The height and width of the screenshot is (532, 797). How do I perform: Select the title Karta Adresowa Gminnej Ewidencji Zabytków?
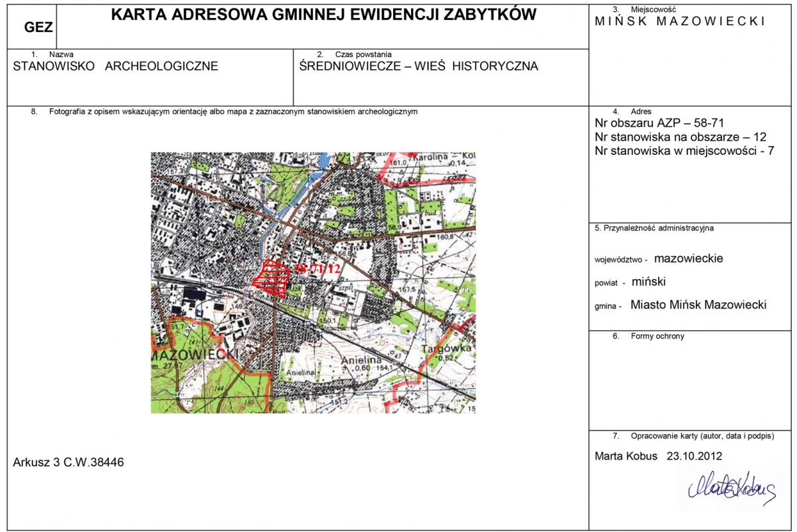tap(323, 15)
